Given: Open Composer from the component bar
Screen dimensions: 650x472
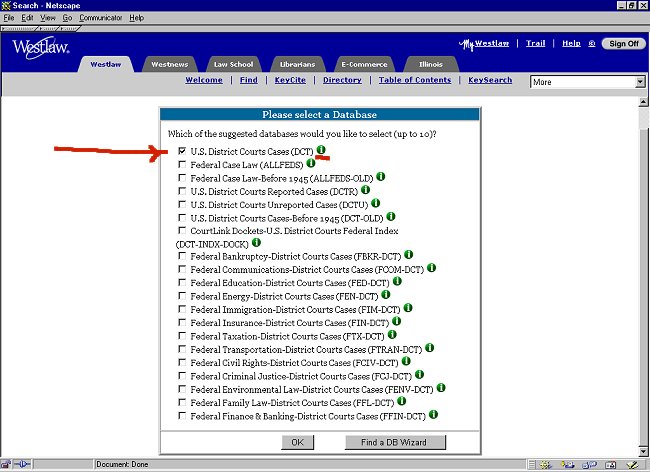Looking at the screenshot, I should (x=632, y=465).
